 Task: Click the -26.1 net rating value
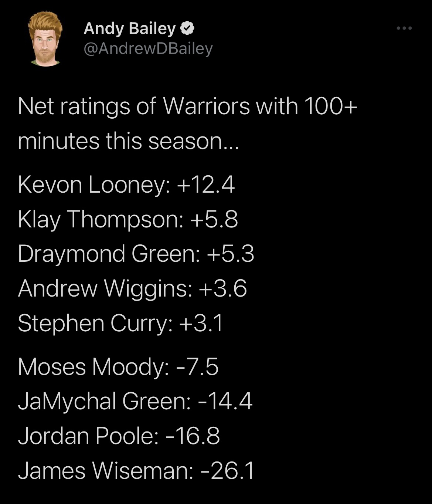227,470
